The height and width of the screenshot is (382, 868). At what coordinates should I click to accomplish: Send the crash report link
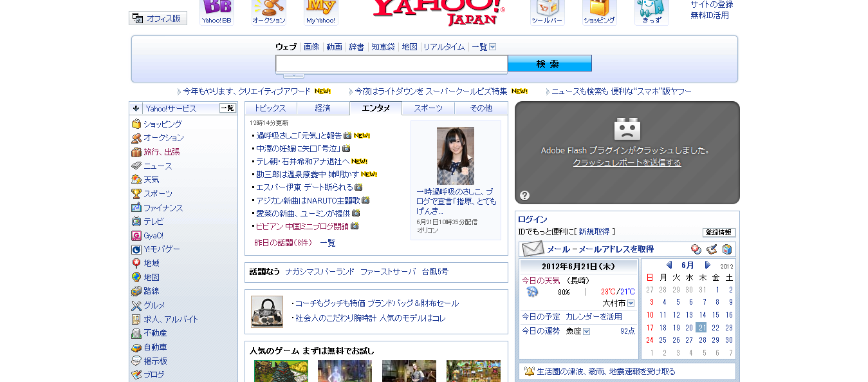pos(627,163)
